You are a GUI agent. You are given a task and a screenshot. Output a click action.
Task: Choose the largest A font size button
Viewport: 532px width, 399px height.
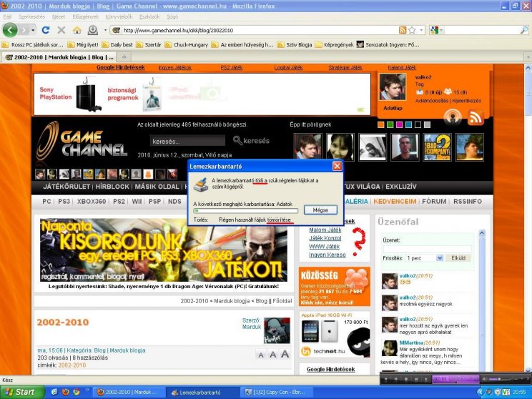285,354
